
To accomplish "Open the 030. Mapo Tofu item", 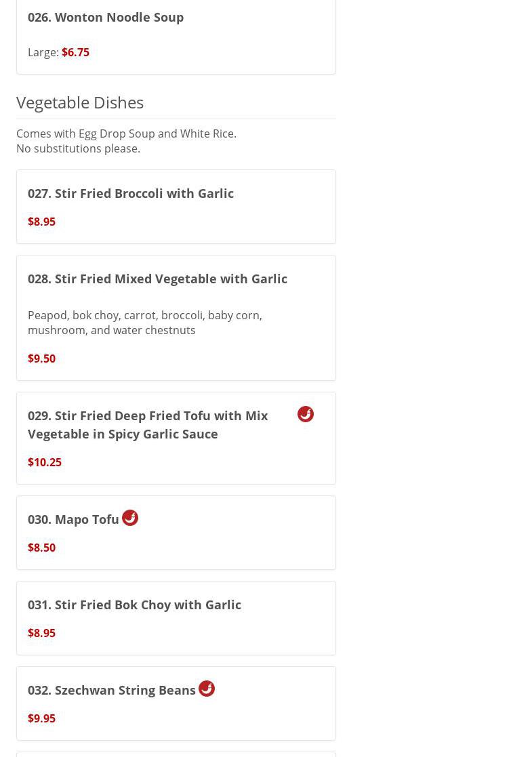I will pos(73,519).
